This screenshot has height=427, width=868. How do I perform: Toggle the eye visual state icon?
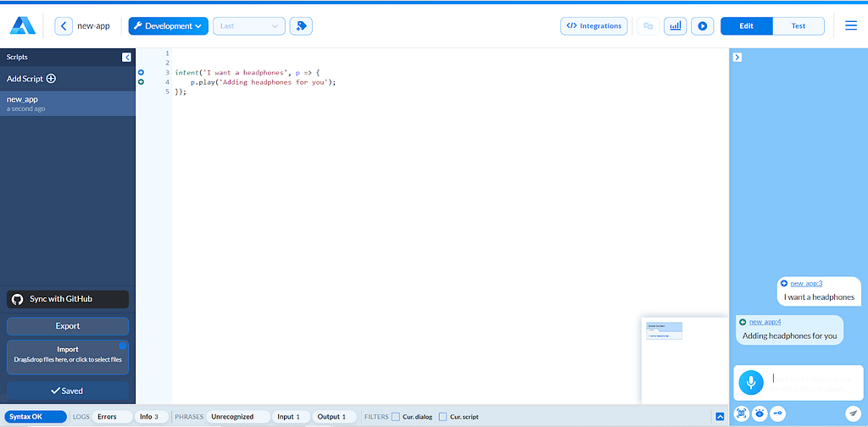coord(759,413)
